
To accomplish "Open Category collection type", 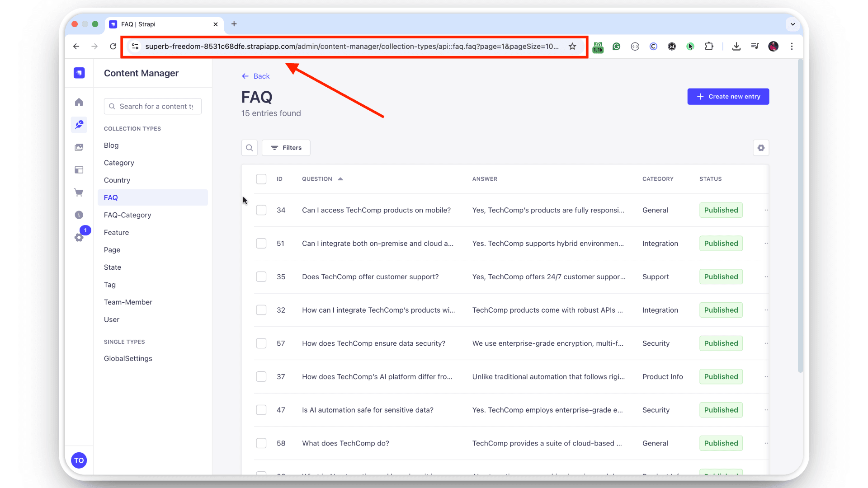I will pyautogui.click(x=119, y=163).
